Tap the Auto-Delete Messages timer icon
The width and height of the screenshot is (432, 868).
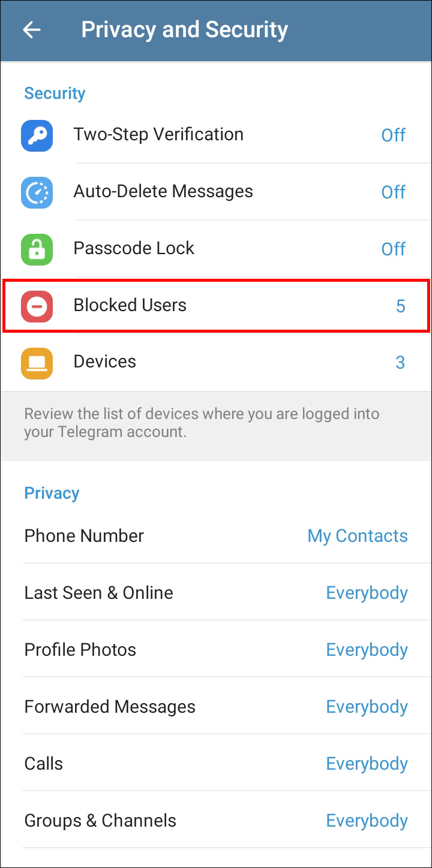37,192
